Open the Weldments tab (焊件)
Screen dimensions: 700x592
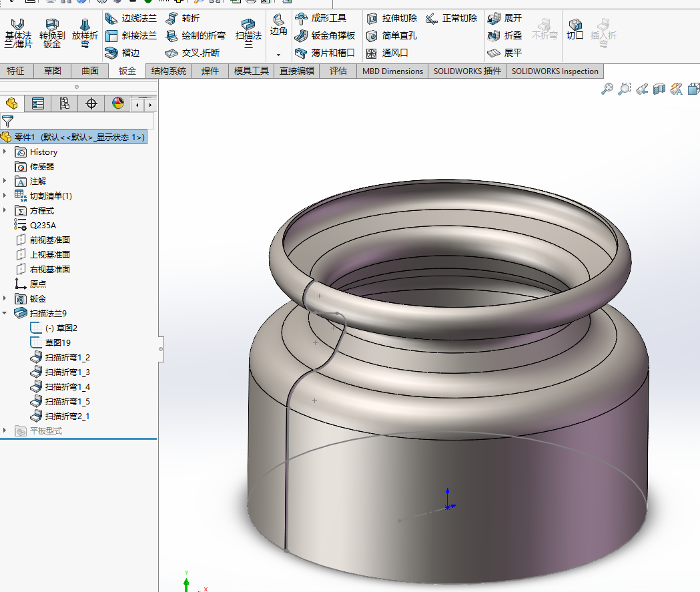pyautogui.click(x=210, y=71)
